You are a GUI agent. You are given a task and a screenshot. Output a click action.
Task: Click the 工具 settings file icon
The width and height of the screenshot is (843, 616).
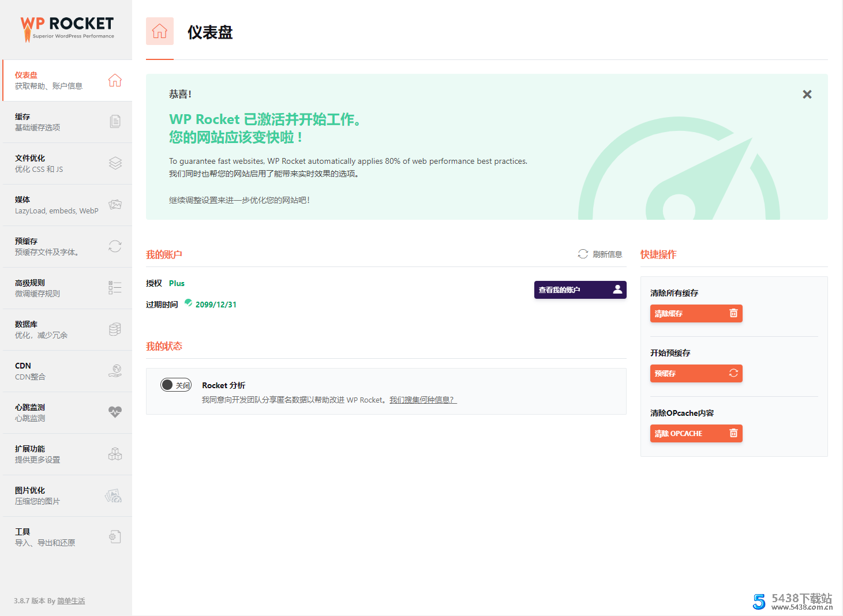point(115,537)
